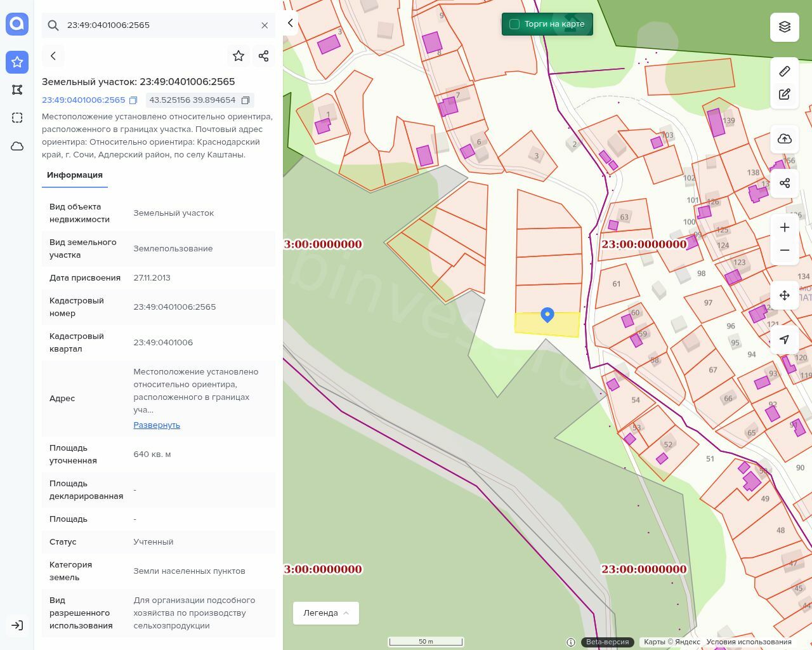Select the ruler measurement tool
The width and height of the screenshot is (812, 650).
click(785, 71)
